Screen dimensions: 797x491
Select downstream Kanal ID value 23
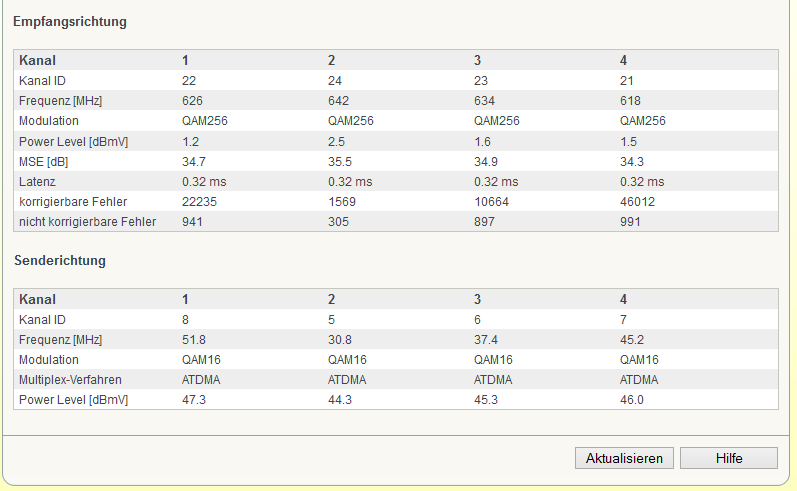[x=481, y=81]
